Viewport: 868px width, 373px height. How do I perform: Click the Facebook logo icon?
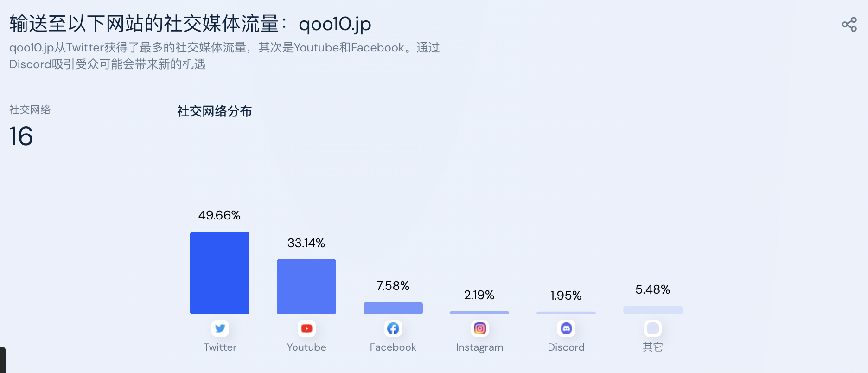tap(393, 328)
